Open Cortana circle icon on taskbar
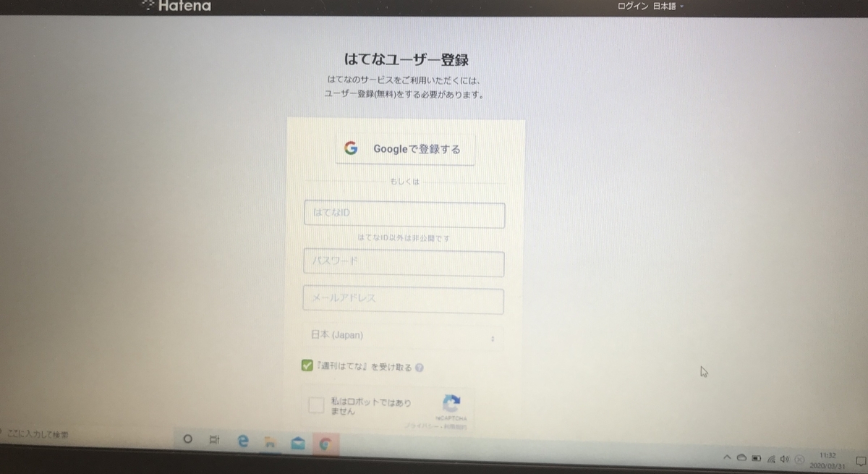Image resolution: width=868 pixels, height=474 pixels. point(187,439)
